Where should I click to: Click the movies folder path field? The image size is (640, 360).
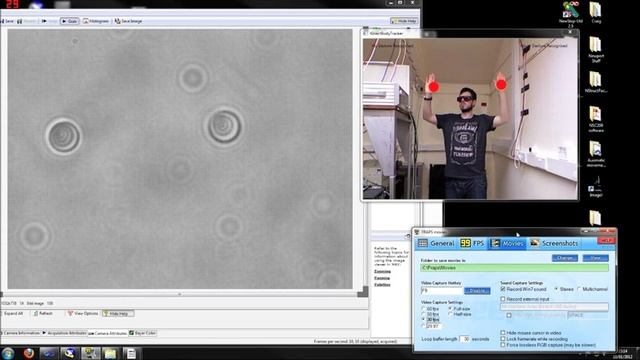click(514, 268)
